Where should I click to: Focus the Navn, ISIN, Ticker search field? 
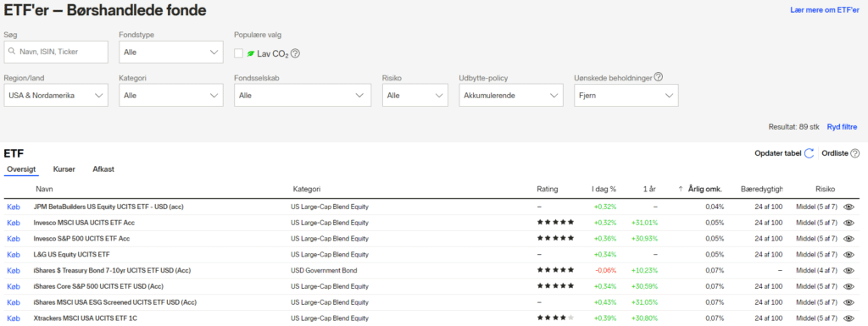click(x=56, y=52)
